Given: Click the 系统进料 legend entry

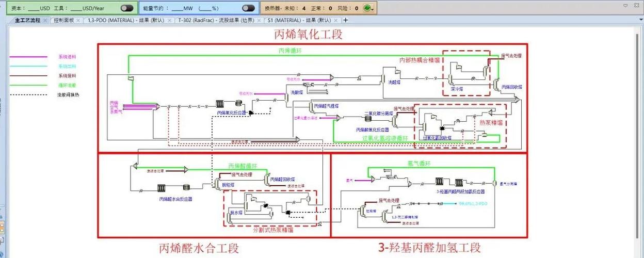Looking at the screenshot, I should (x=67, y=57).
